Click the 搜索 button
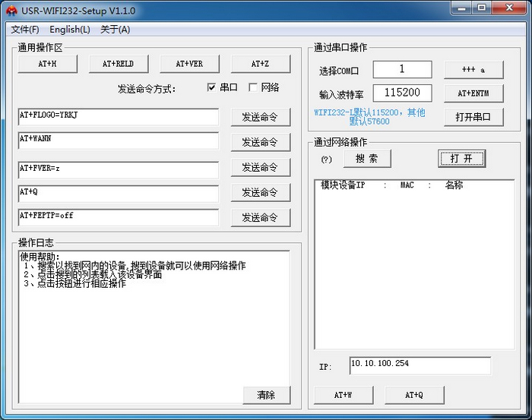 pos(367,159)
